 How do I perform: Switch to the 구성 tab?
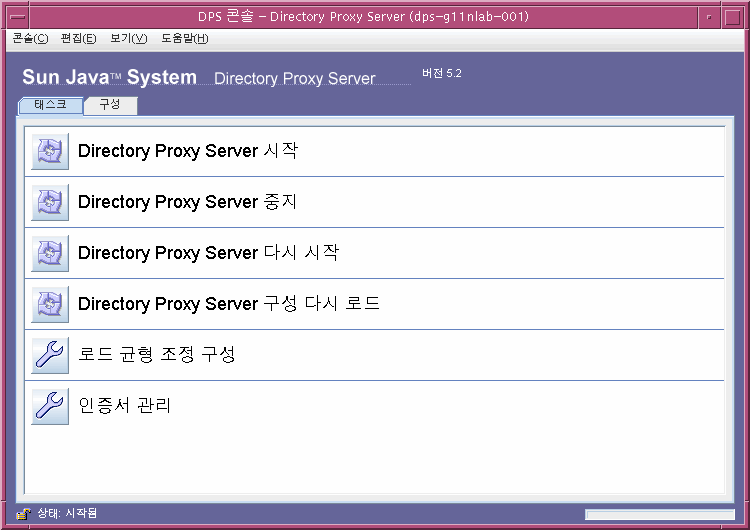pyautogui.click(x=110, y=105)
